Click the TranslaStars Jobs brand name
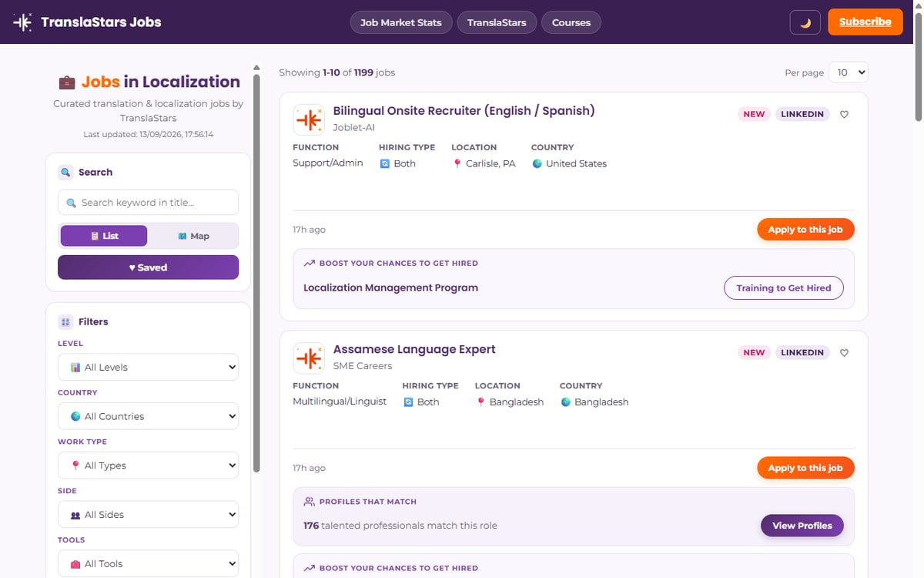This screenshot has width=924, height=578. 101,22
